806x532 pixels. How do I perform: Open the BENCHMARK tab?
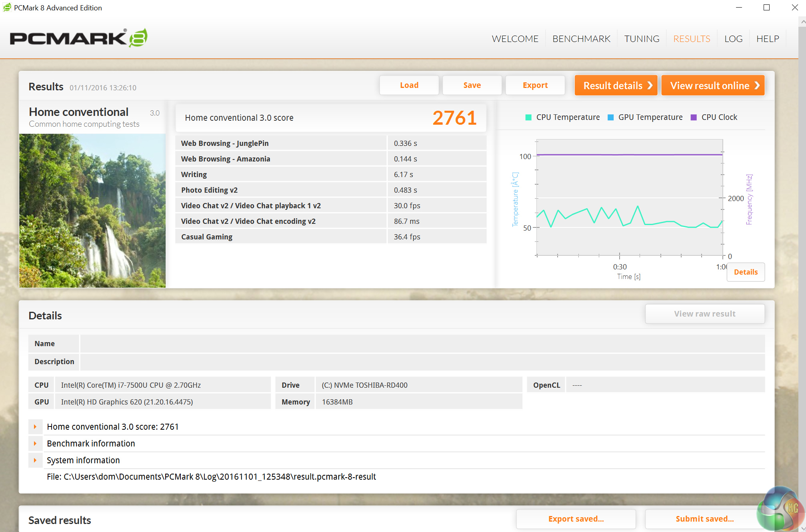581,39
